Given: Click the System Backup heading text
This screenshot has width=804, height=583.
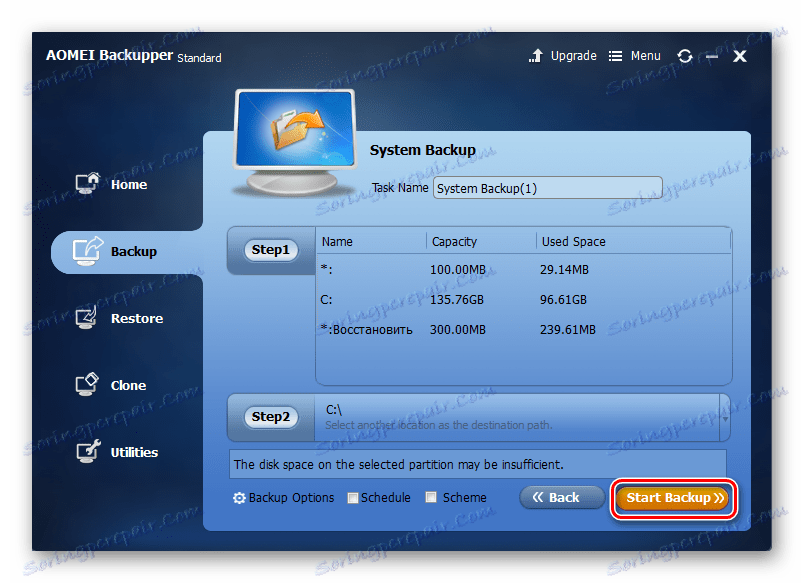Looking at the screenshot, I should point(423,150).
